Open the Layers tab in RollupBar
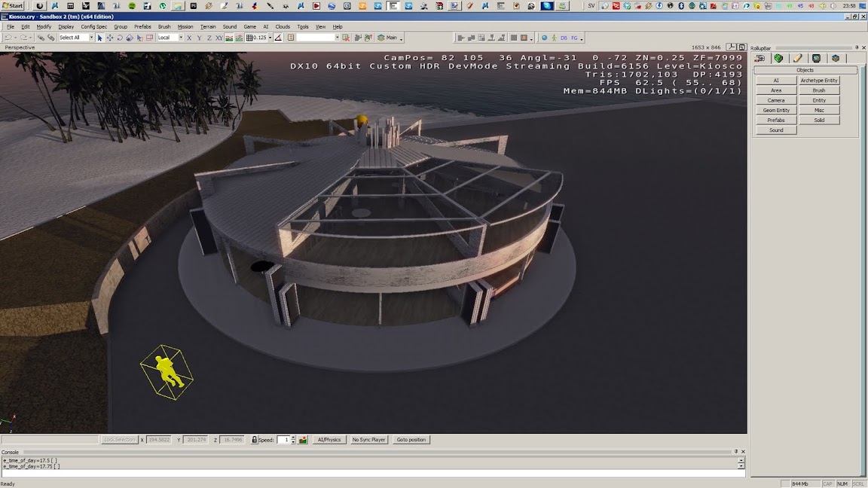The width and height of the screenshot is (868, 488). coord(835,58)
